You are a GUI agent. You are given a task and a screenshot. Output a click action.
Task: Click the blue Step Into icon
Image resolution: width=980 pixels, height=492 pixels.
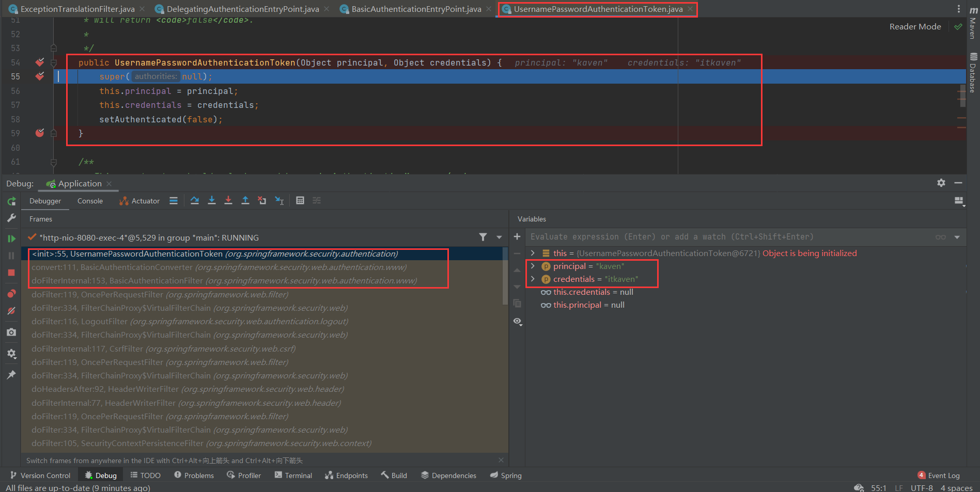click(212, 201)
